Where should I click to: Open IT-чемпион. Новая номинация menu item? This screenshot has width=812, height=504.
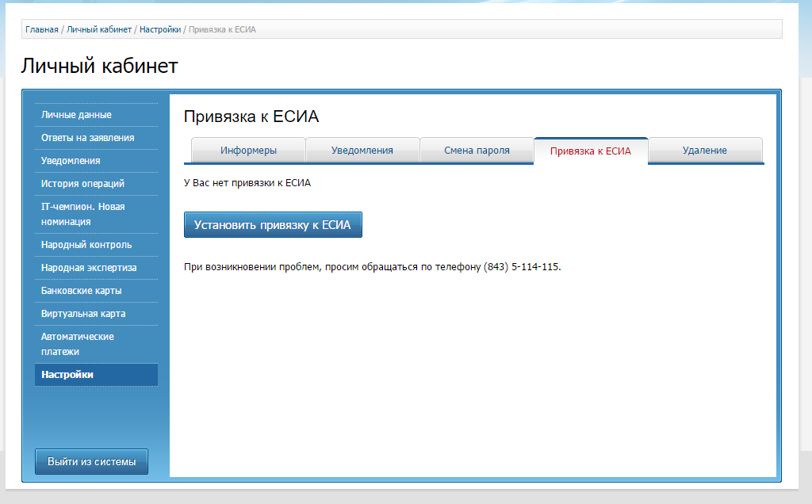[82, 214]
